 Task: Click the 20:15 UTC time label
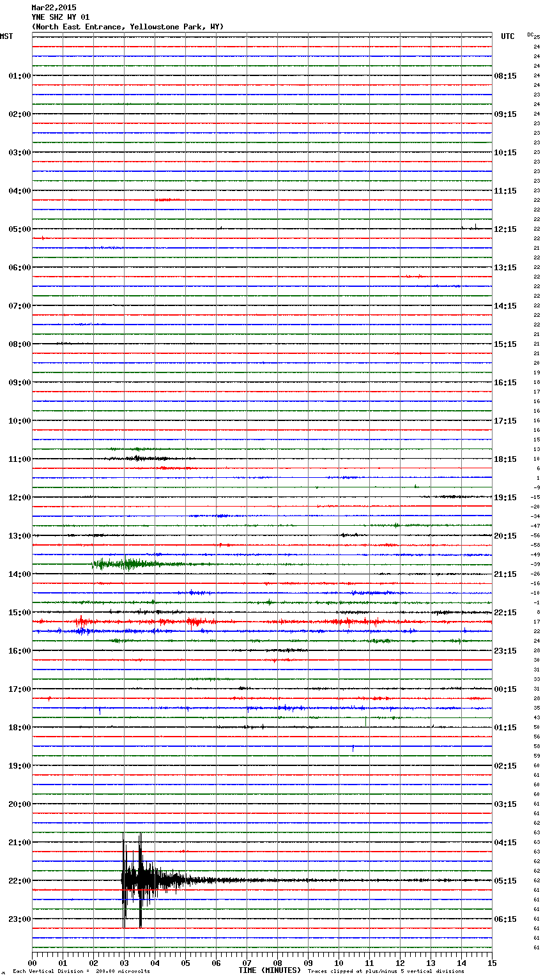point(505,536)
